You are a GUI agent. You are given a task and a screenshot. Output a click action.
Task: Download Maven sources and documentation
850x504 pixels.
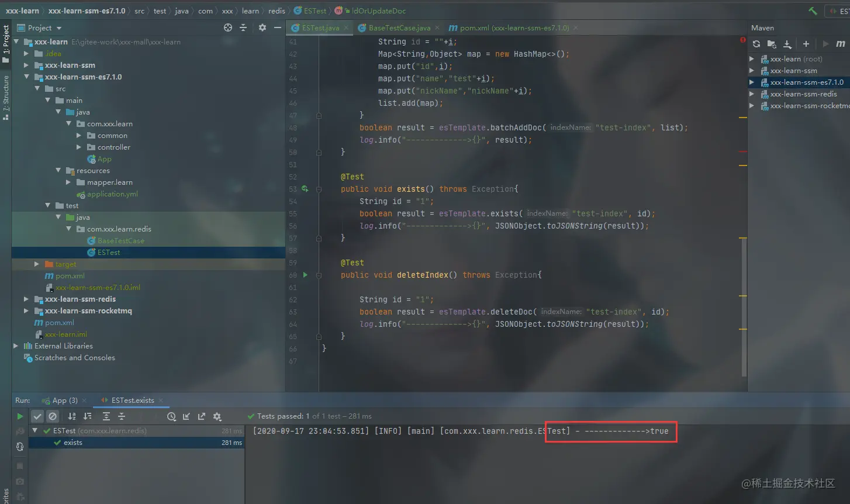787,44
